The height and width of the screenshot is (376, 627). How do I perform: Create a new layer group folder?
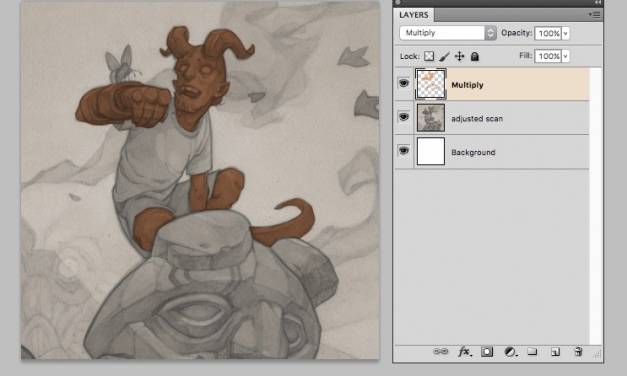532,351
